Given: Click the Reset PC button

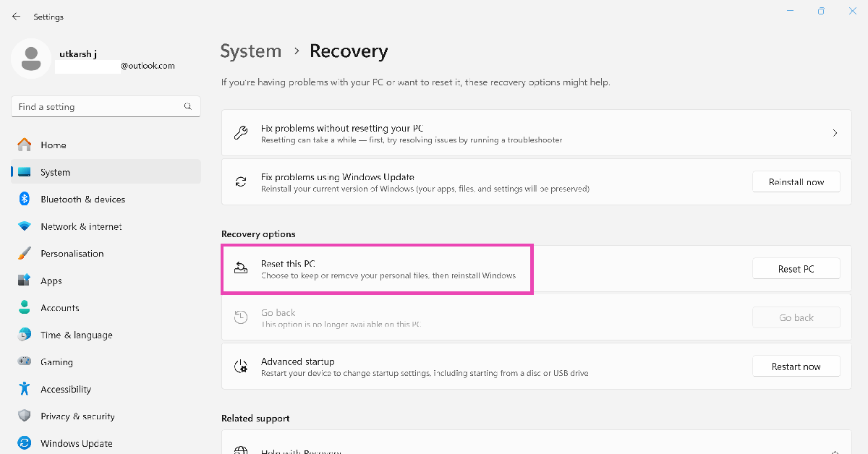Looking at the screenshot, I should 796,269.
